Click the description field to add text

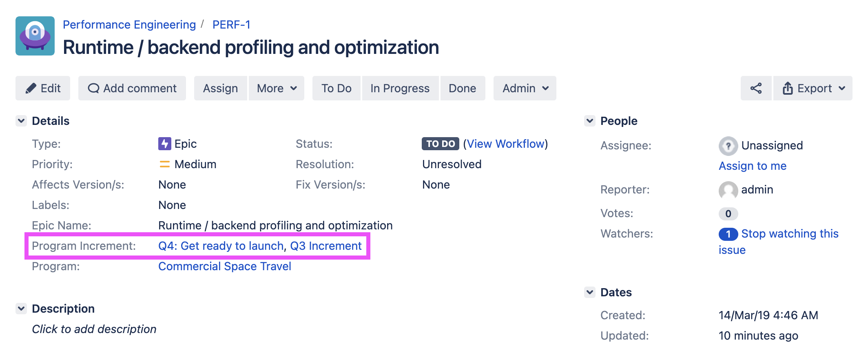tap(94, 329)
